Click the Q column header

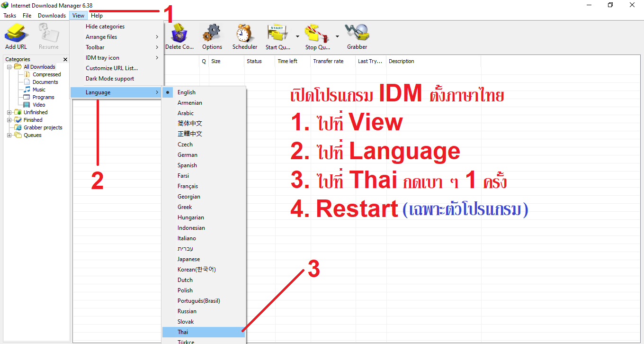[204, 61]
